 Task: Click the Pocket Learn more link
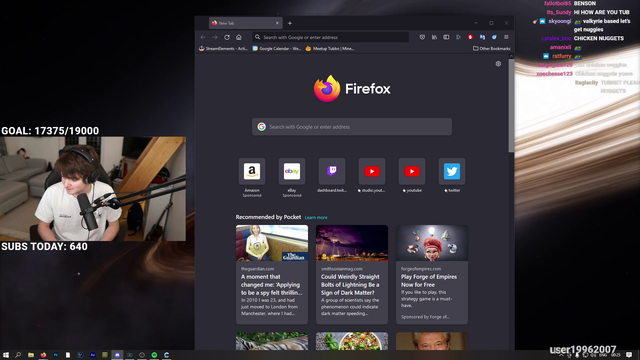[x=316, y=218]
